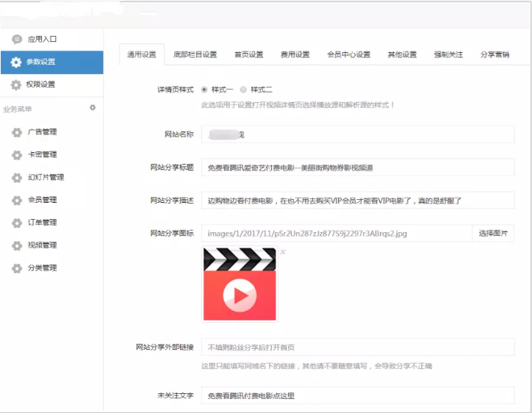
Task: Open 卡密管理 menu label
Action: pos(42,154)
